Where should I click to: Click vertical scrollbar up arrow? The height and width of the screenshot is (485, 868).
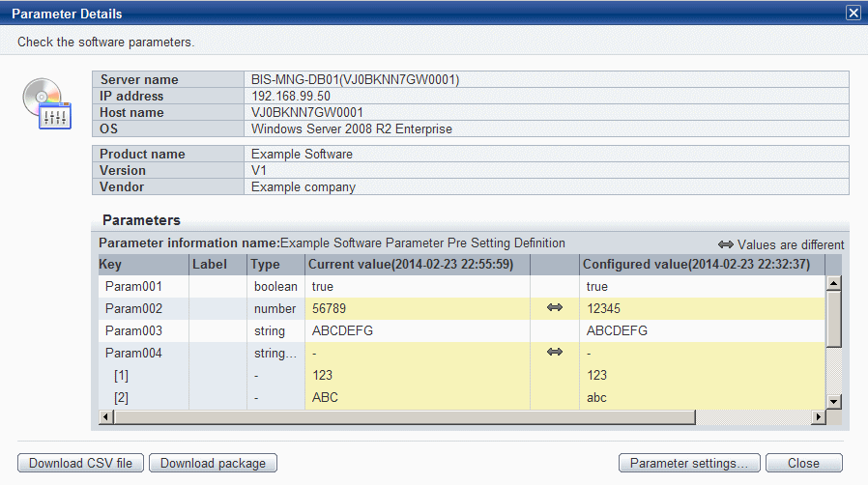click(x=833, y=283)
